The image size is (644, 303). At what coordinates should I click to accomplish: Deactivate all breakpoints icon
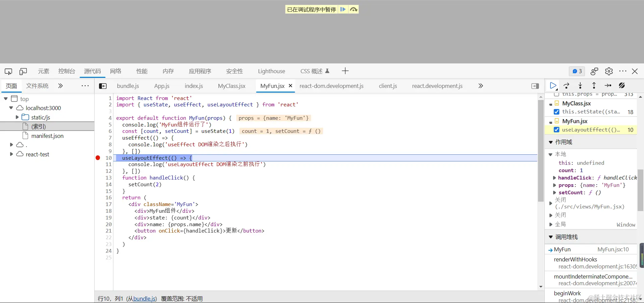622,86
